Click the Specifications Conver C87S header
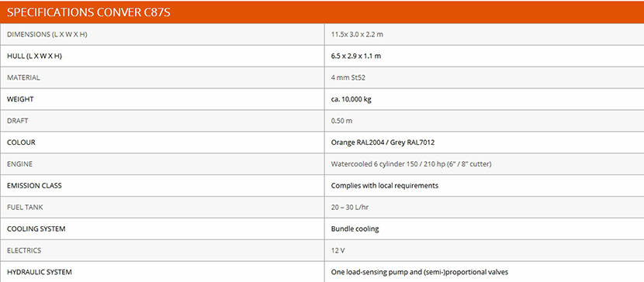This screenshot has height=282, width=644. [x=88, y=12]
